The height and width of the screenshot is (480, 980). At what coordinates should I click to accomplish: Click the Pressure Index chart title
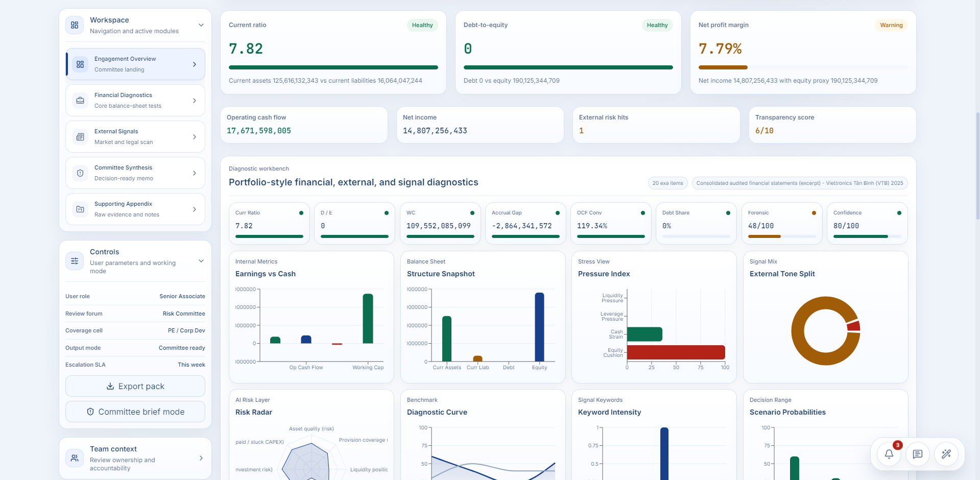point(604,274)
